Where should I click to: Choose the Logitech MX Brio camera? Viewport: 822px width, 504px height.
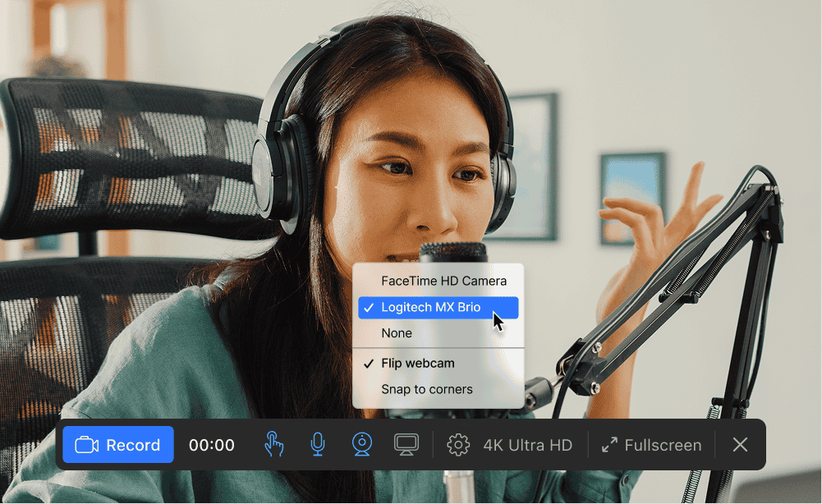[x=431, y=308]
